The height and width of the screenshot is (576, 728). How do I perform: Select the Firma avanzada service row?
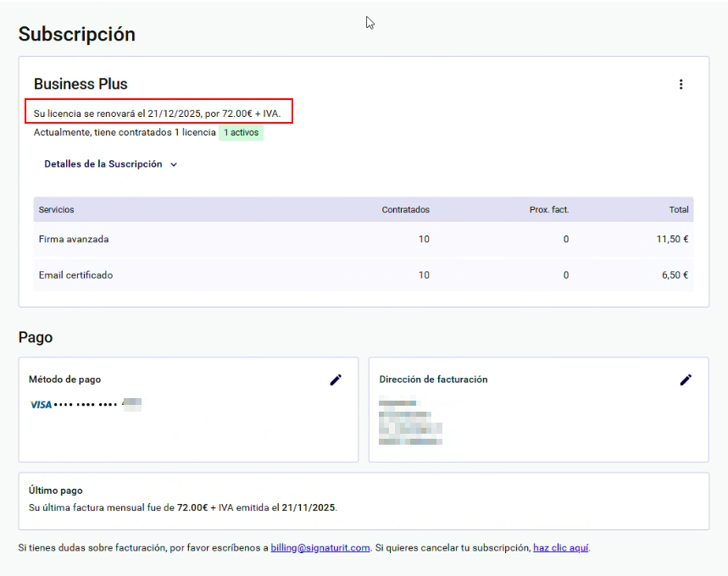(74, 240)
